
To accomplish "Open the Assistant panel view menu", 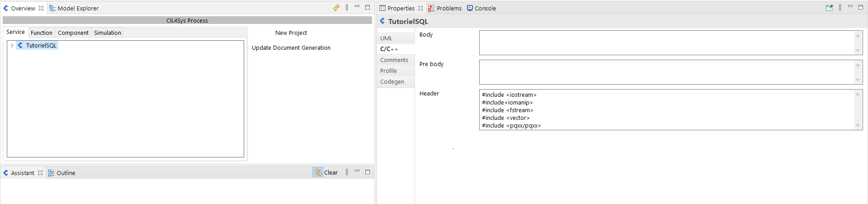I will coord(347,172).
